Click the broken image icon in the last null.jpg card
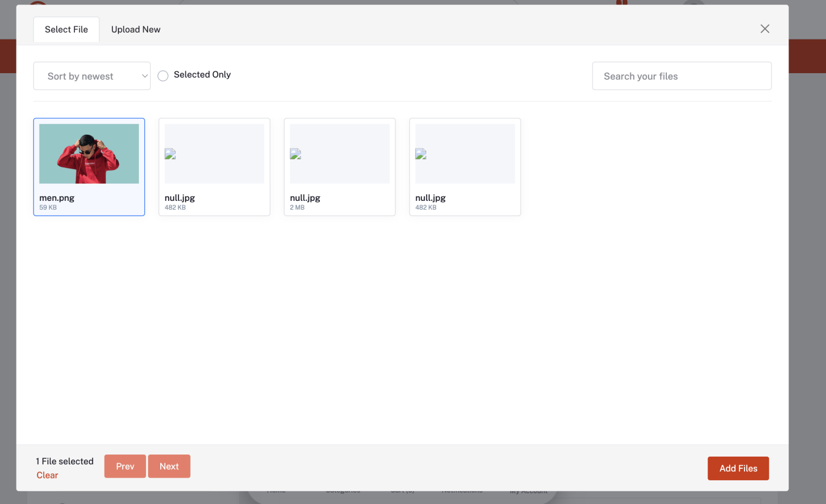The image size is (826, 504). pyautogui.click(x=421, y=154)
